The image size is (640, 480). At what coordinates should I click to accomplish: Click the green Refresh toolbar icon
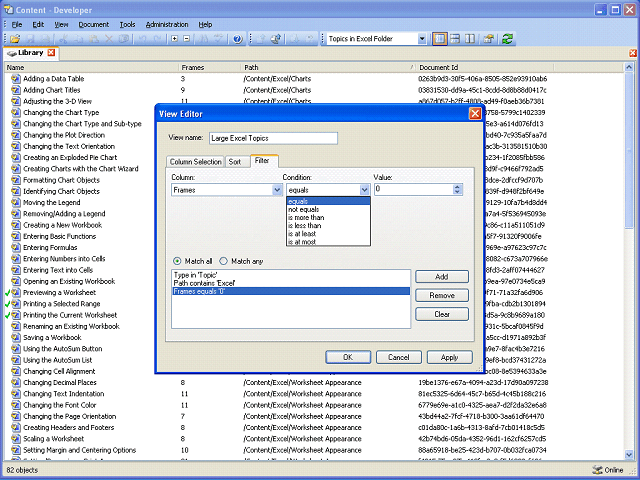point(507,39)
